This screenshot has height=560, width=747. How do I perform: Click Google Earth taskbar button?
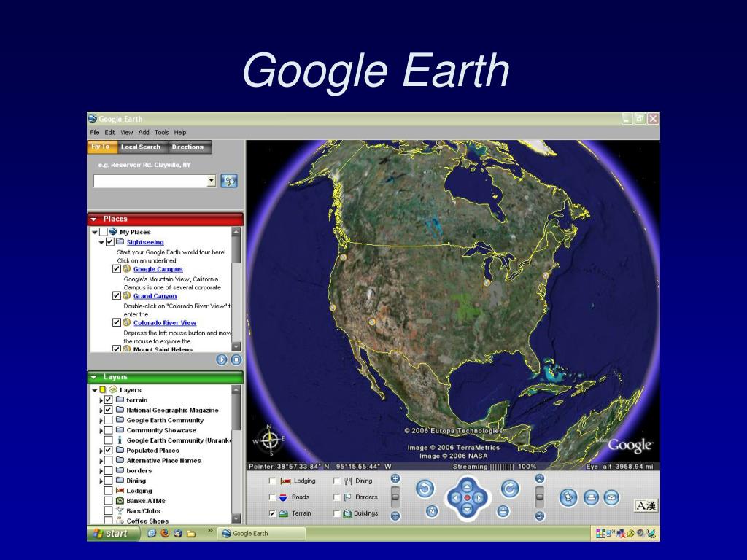pos(261,533)
